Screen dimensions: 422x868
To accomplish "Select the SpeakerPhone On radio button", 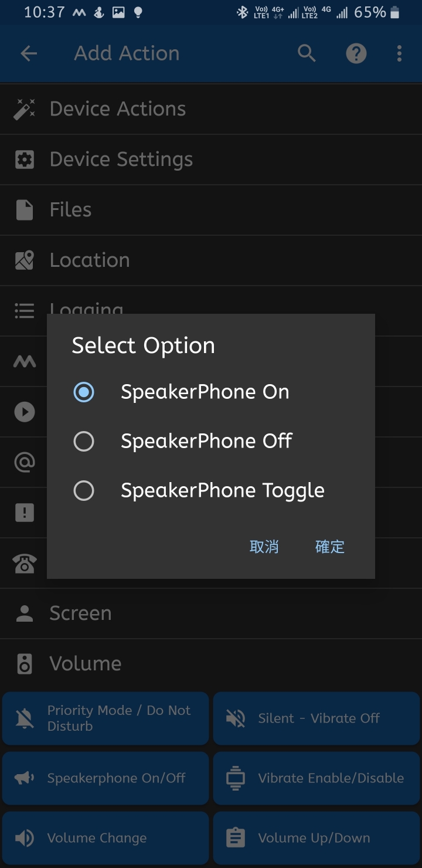I will (84, 392).
